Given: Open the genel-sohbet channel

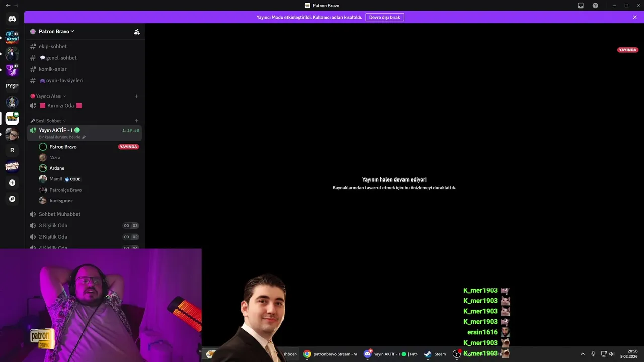Looking at the screenshot, I should pos(85,58).
